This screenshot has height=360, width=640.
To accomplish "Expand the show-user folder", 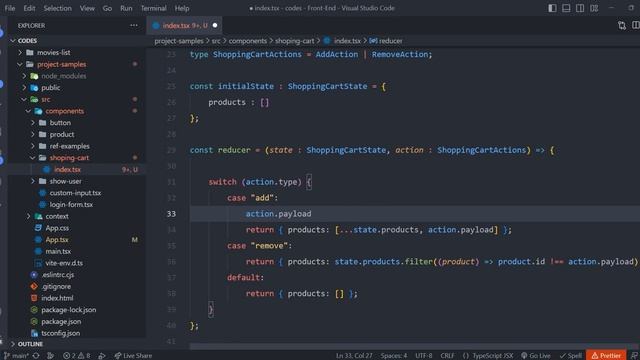I will click(x=77, y=181).
